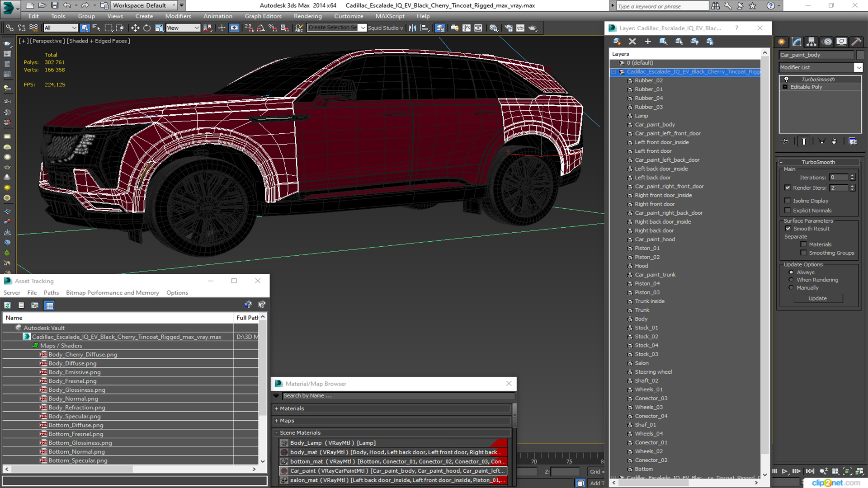Expand Maps group in Material Browser
Image resolution: width=868 pixels, height=488 pixels.
(x=276, y=421)
